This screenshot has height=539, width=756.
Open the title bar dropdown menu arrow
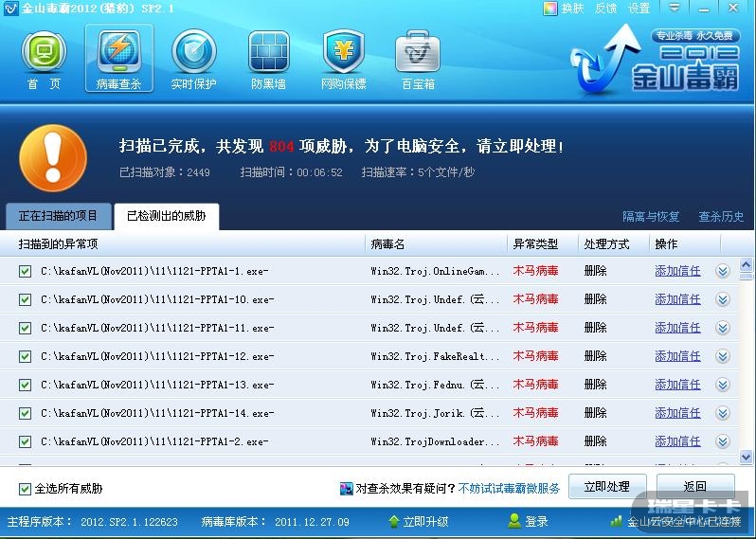[x=674, y=8]
